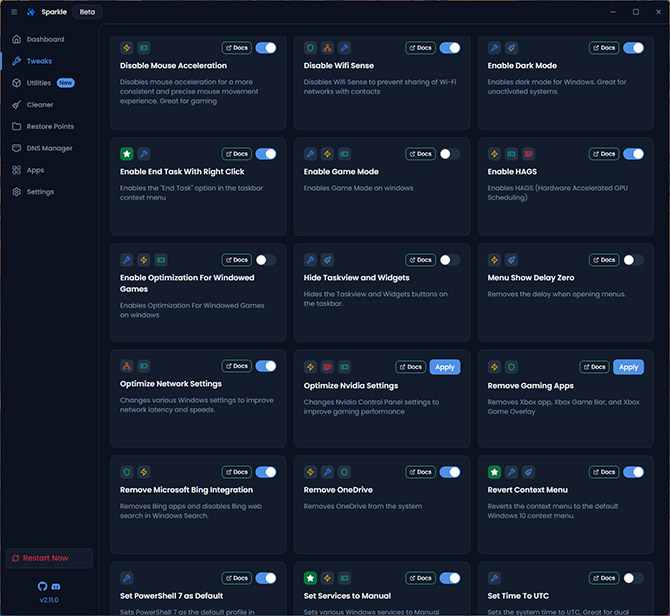Screen dimensions: 670x616
Task: Click lightning badge on Disable Mouse Acceleration
Action: tap(127, 48)
